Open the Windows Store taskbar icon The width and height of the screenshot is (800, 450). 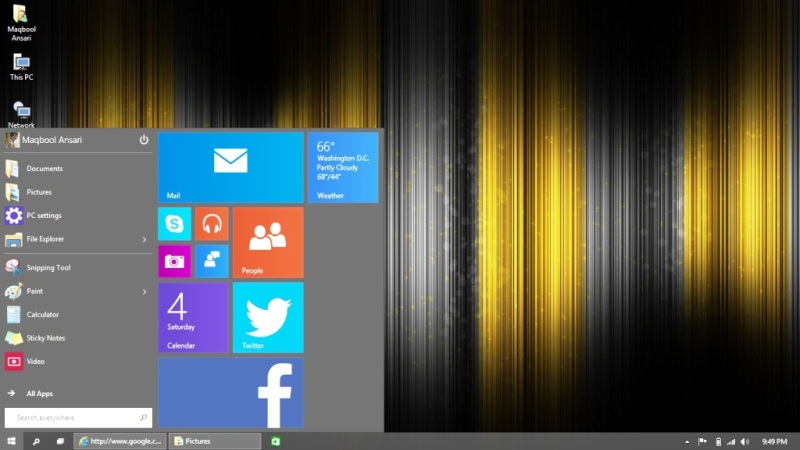pyautogui.click(x=275, y=441)
